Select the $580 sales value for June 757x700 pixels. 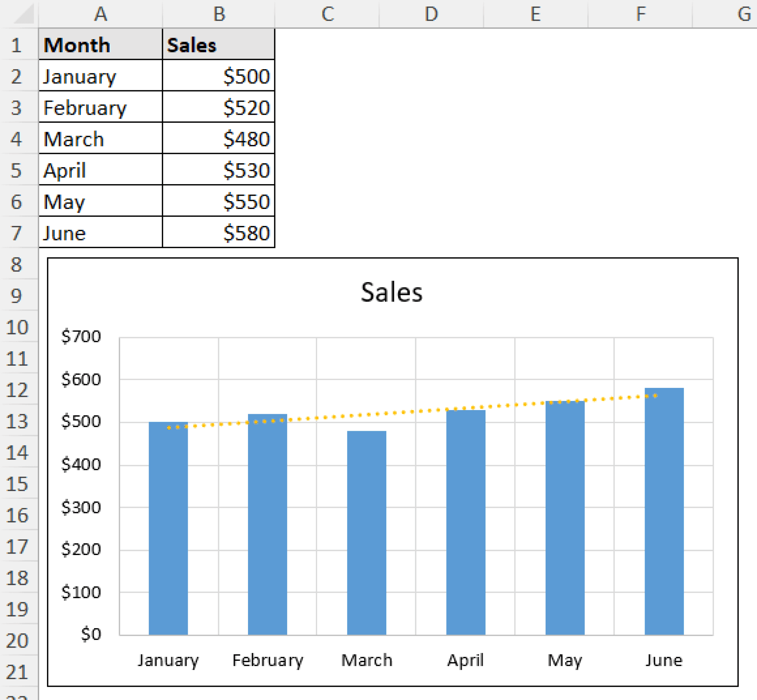click(219, 234)
